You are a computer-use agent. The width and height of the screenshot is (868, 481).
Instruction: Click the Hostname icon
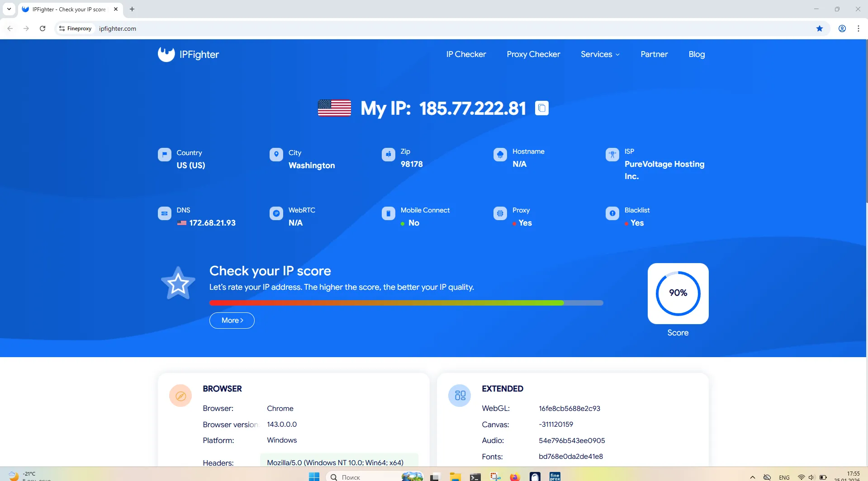[500, 155]
